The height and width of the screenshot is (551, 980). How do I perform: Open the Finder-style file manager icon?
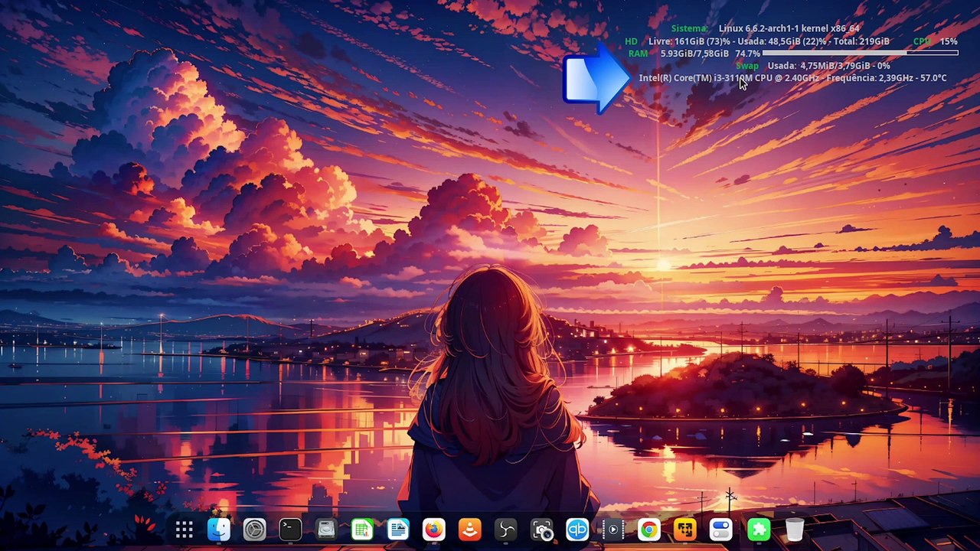(x=219, y=530)
